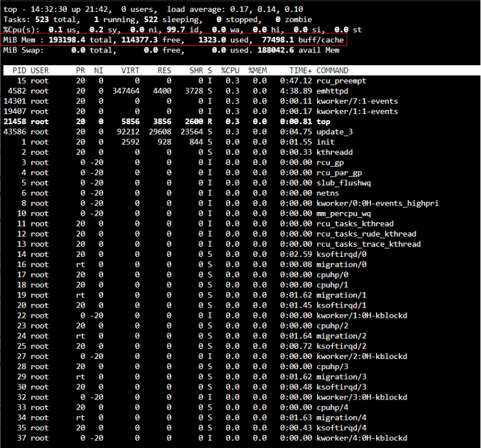Click the ksoftirqd/0 command
The width and height of the screenshot is (481, 448).
(x=341, y=254)
